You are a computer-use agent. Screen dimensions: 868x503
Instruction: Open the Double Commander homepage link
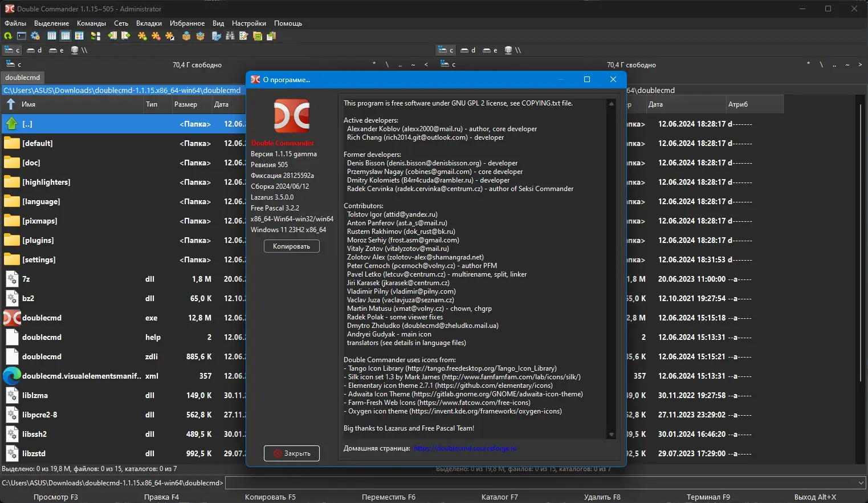465,448
